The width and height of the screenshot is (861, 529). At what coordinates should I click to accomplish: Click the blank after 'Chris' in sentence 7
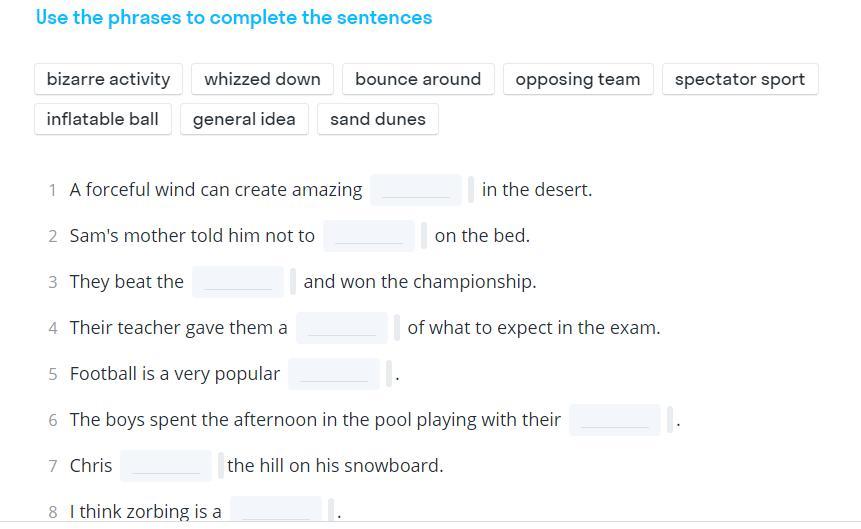[165, 466]
